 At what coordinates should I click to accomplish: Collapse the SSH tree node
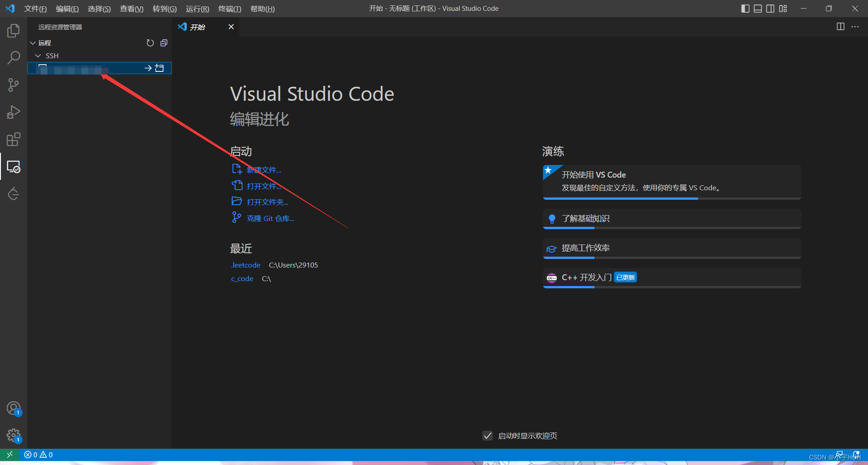point(38,56)
